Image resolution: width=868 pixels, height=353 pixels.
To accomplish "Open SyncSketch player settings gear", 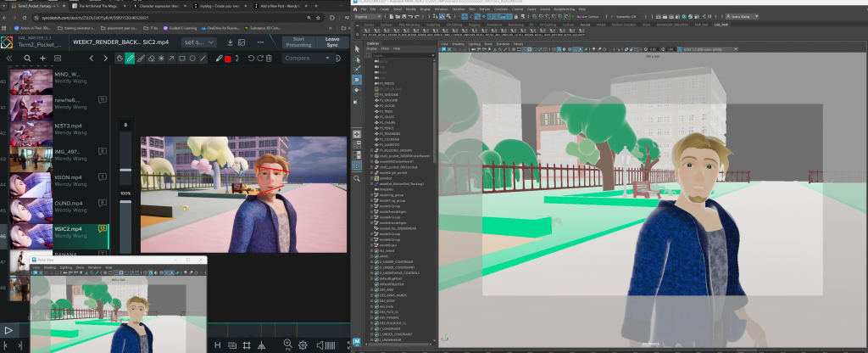I will click(x=303, y=345).
